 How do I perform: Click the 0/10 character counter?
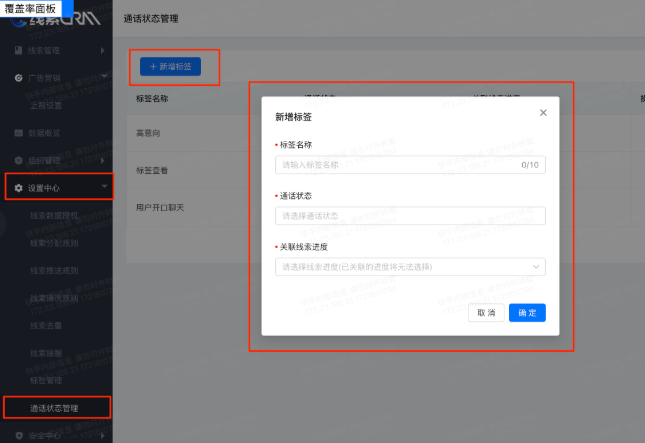pyautogui.click(x=530, y=165)
